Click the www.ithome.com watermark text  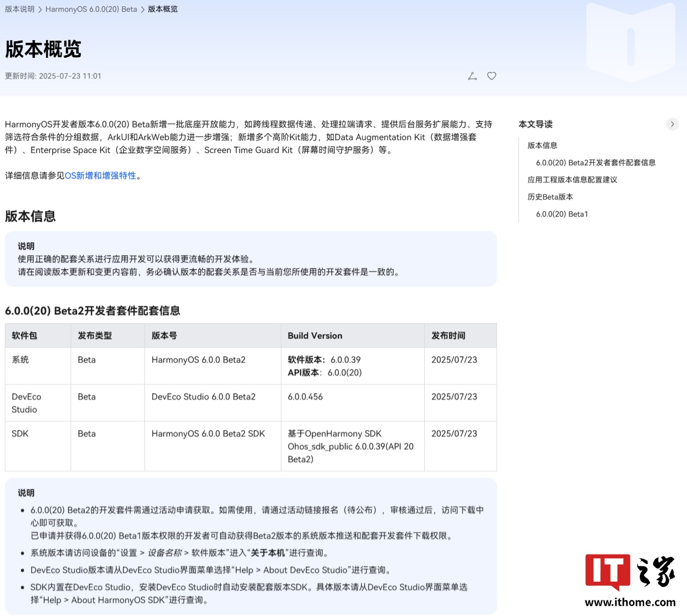click(x=630, y=603)
